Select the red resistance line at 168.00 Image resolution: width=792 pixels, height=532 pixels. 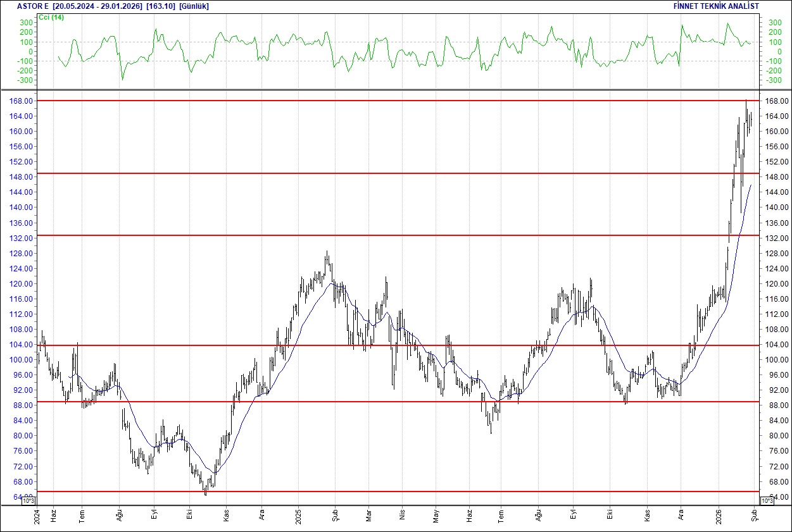[x=380, y=100]
